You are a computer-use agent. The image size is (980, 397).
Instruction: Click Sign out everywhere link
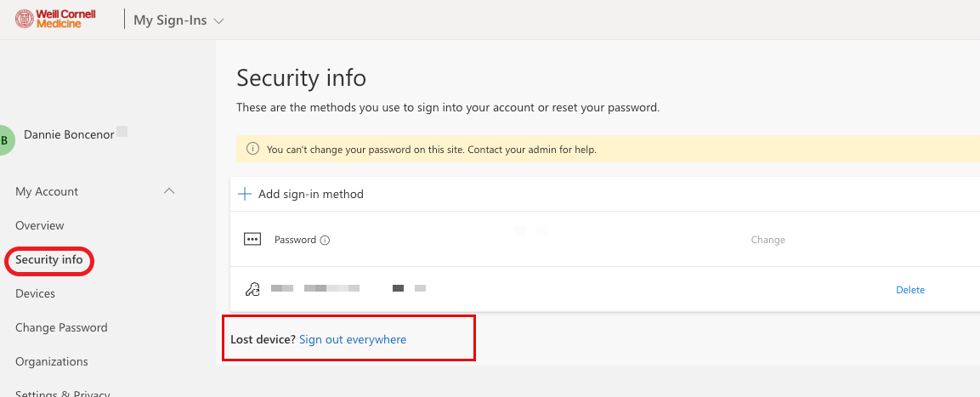[353, 339]
